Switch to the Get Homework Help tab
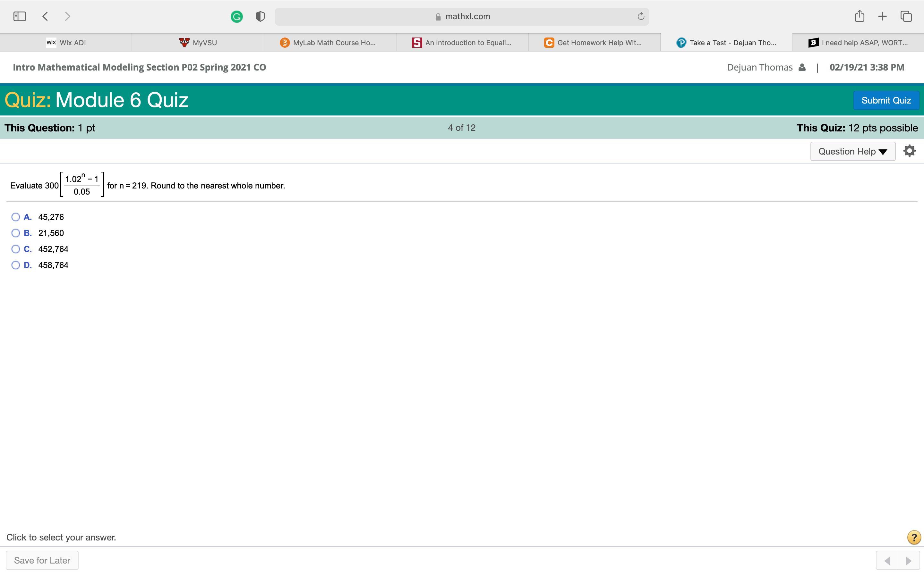Viewport: 924px width, 577px height. [x=594, y=43]
